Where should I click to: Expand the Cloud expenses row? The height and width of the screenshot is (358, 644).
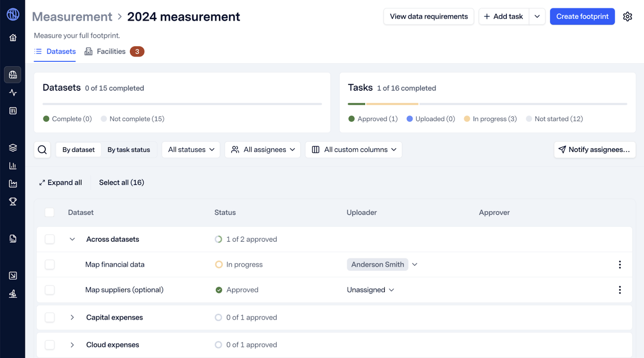[72, 345]
